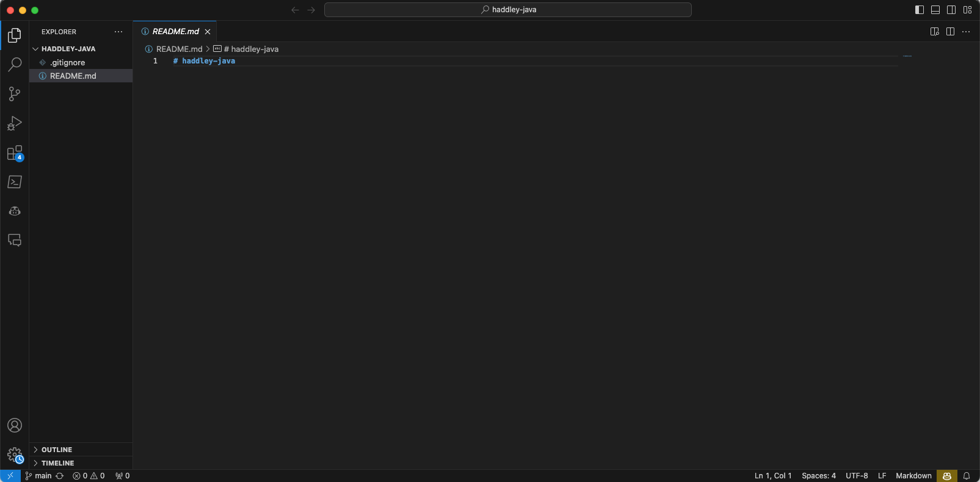Image resolution: width=980 pixels, height=482 pixels.
Task: Open forwarded ports indicator showing 0
Action: coord(122,476)
